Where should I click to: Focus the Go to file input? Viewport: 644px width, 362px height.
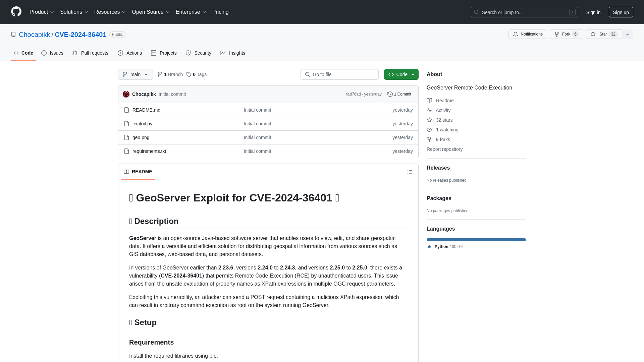point(339,74)
